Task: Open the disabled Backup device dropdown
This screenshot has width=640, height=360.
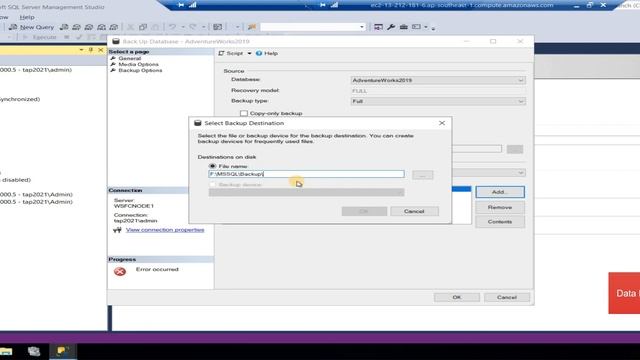Action: [307, 192]
